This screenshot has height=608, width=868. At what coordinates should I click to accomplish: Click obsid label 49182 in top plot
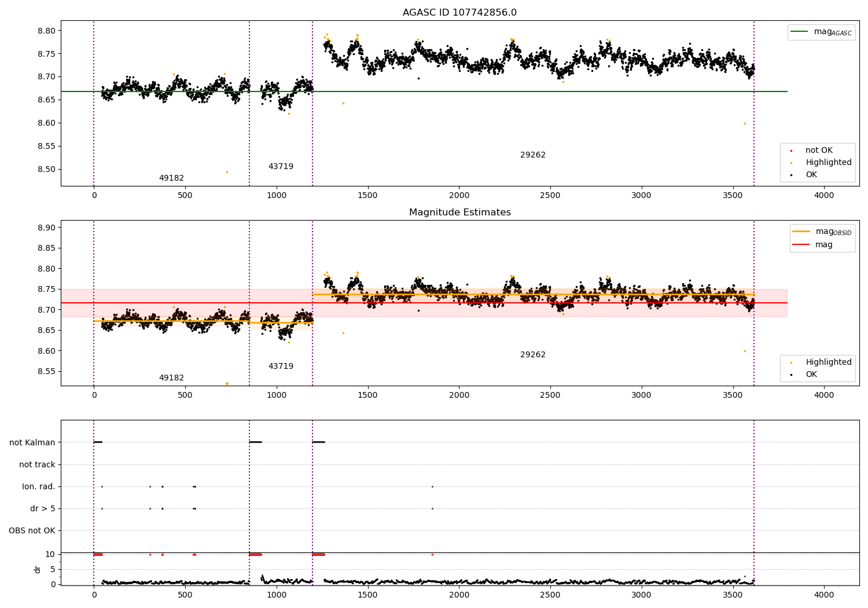tap(171, 178)
